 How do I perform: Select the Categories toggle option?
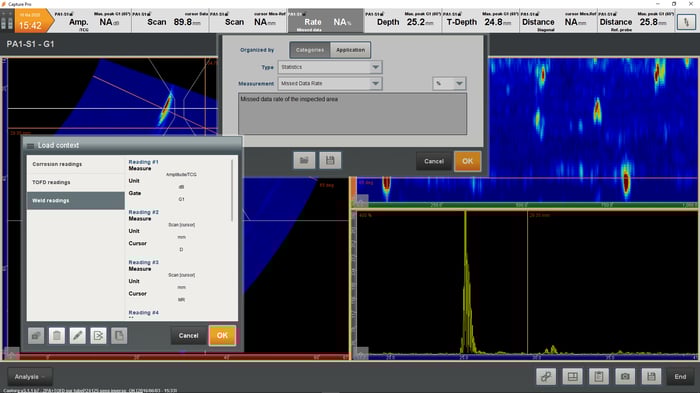click(310, 50)
